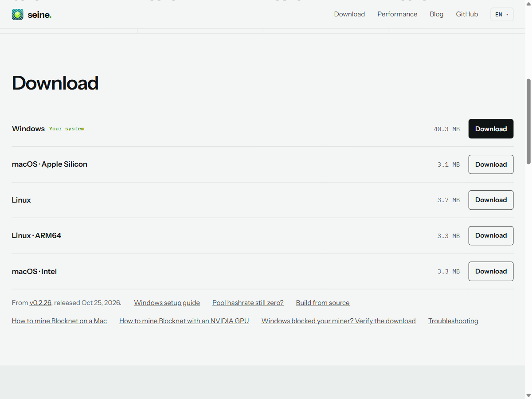Screen dimensions: 532x399
Task: Open the Download nav item
Action: [x=349, y=14]
